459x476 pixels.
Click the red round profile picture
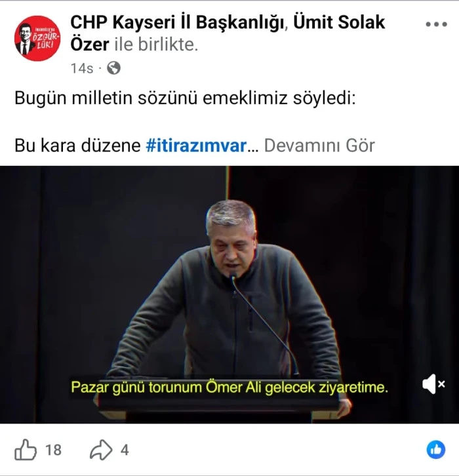(x=37, y=38)
